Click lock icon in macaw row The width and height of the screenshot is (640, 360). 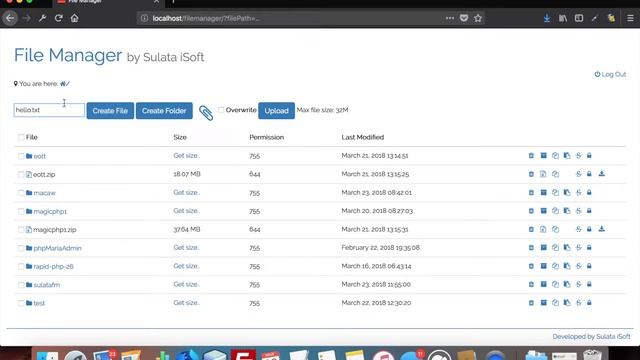point(589,192)
